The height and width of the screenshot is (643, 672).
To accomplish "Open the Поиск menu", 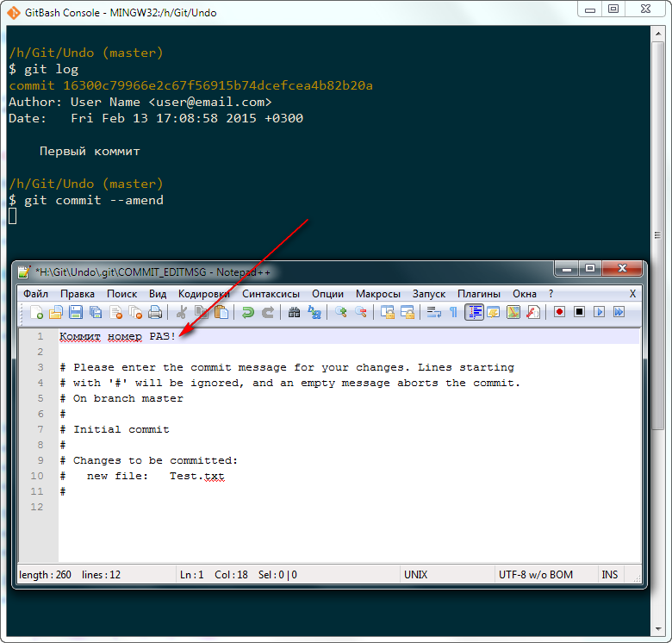I will coord(121,294).
